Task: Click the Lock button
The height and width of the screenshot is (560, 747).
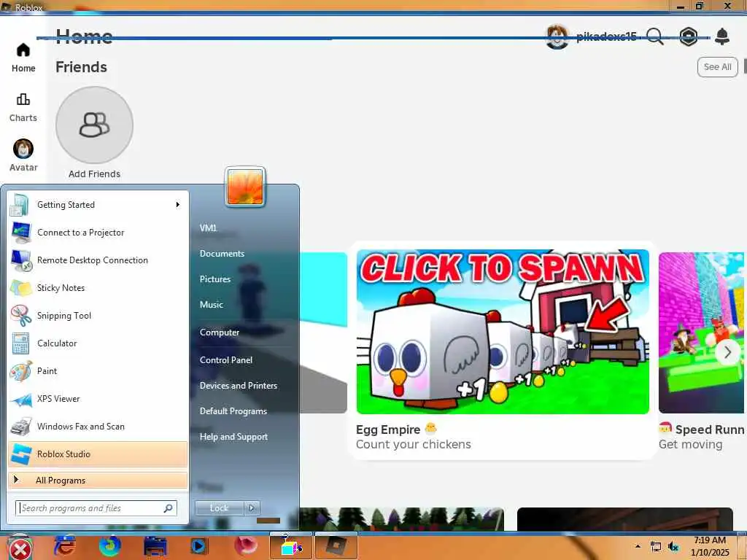Action: point(219,508)
